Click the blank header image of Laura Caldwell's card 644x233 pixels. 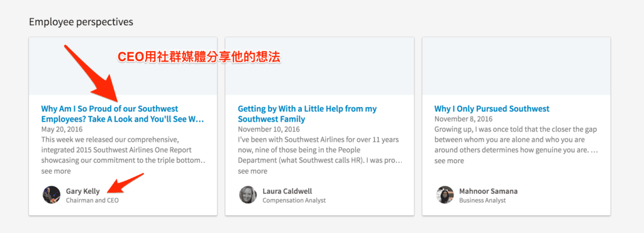pos(319,66)
